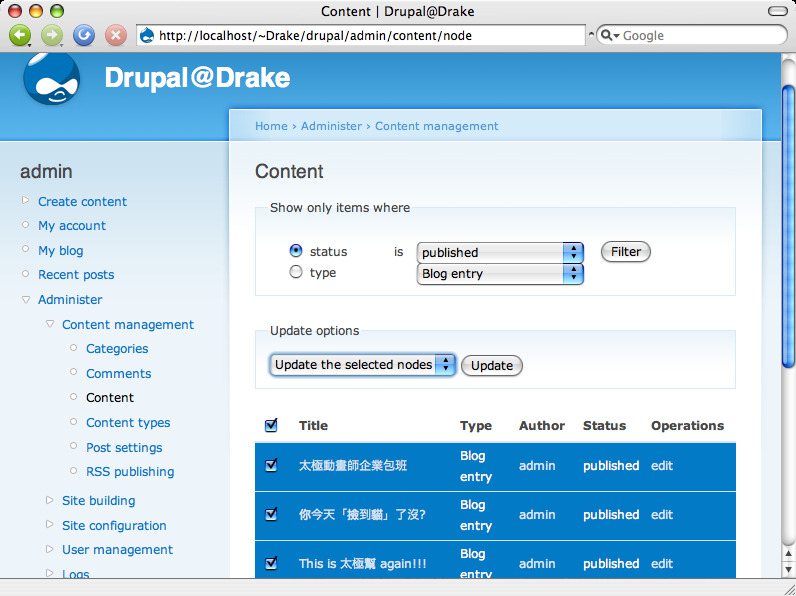Screen dimensions: 796x596
Task: Click the Status column header
Action: coord(604,425)
